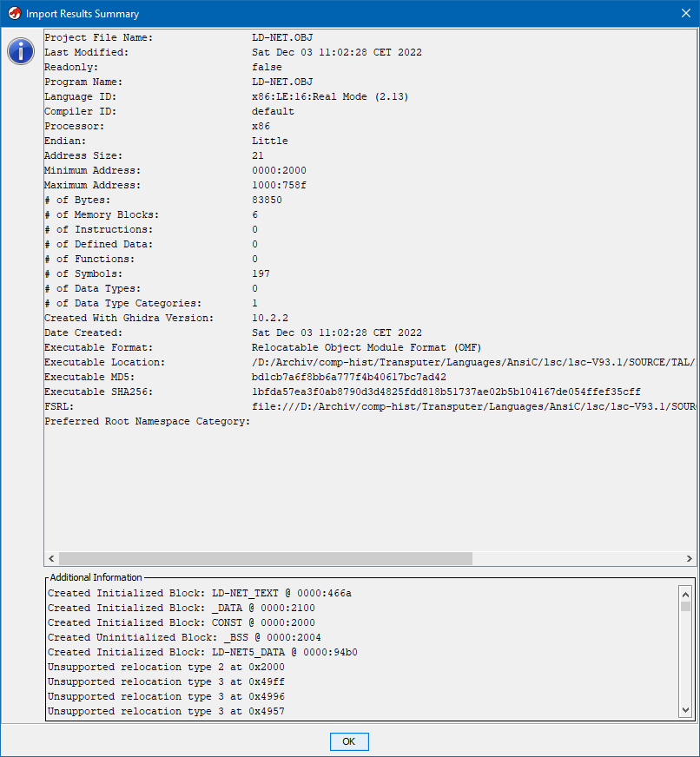The width and height of the screenshot is (700, 757).
Task: Click the left arrow of horizontal scrollbar
Action: point(51,558)
